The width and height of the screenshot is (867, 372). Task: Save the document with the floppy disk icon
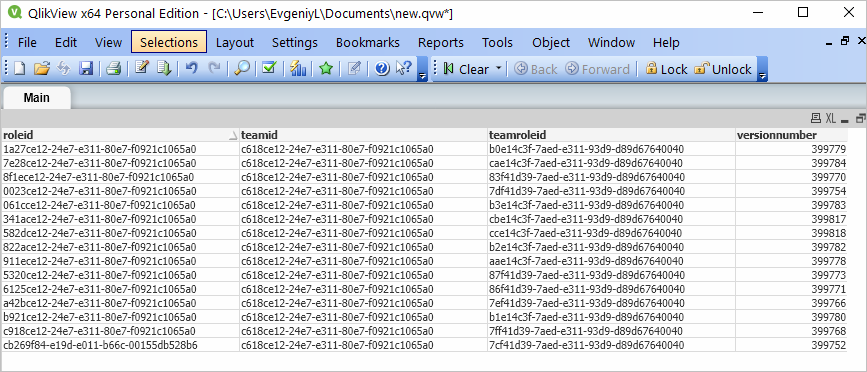[x=86, y=69]
